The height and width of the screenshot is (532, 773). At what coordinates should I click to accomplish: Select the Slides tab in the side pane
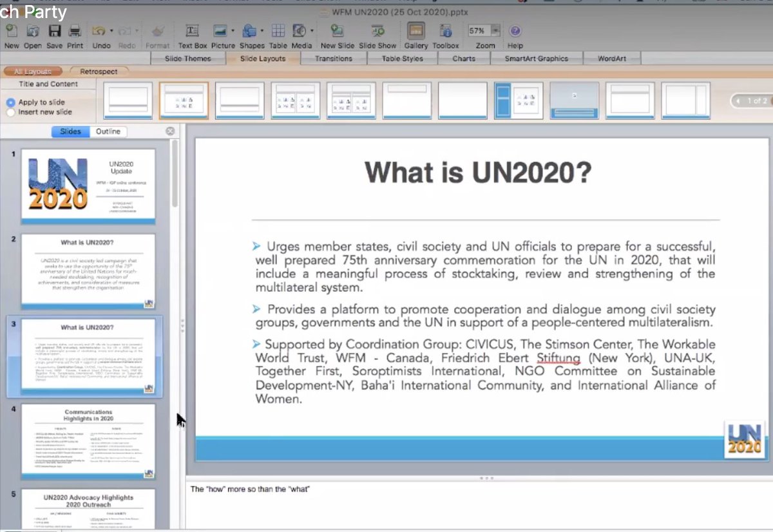[x=70, y=131]
